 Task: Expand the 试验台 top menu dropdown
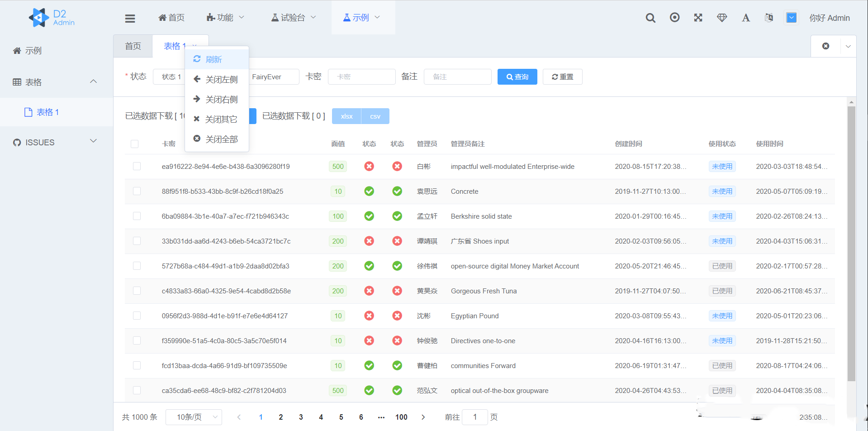click(x=293, y=18)
